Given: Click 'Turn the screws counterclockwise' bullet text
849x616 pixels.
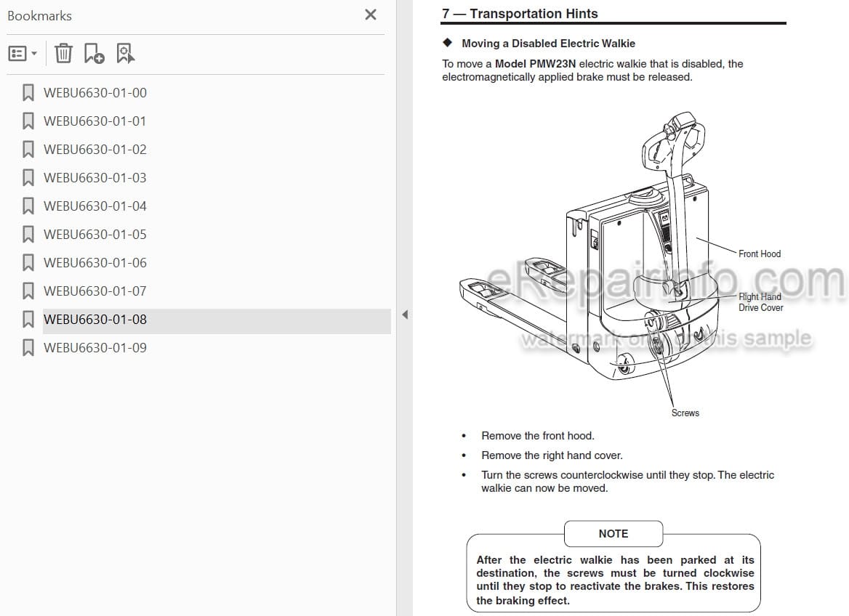Looking at the screenshot, I should pyautogui.click(x=627, y=481).
